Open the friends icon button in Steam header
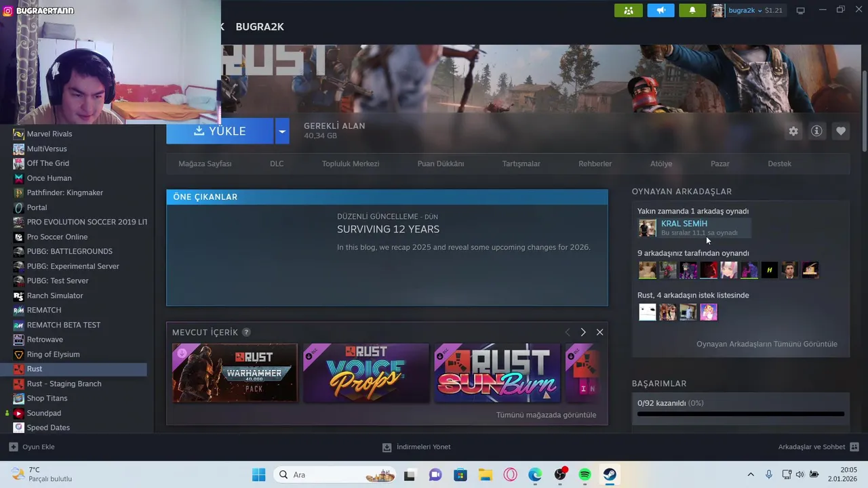The height and width of the screenshot is (488, 868). pyautogui.click(x=629, y=10)
